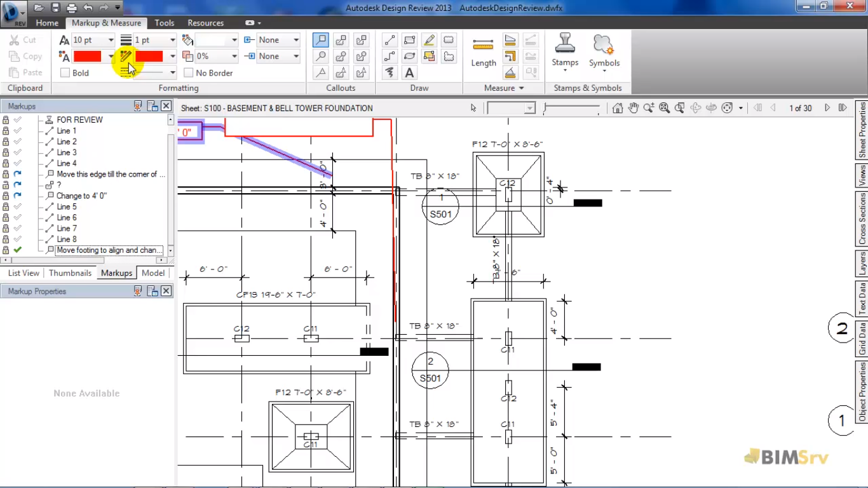Open the 10 pt font size dropdown
Viewport: 868px width, 488px height.
point(110,40)
